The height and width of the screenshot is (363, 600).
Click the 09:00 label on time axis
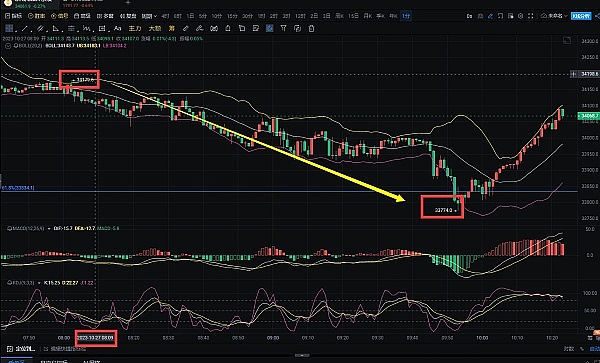pos(273,338)
